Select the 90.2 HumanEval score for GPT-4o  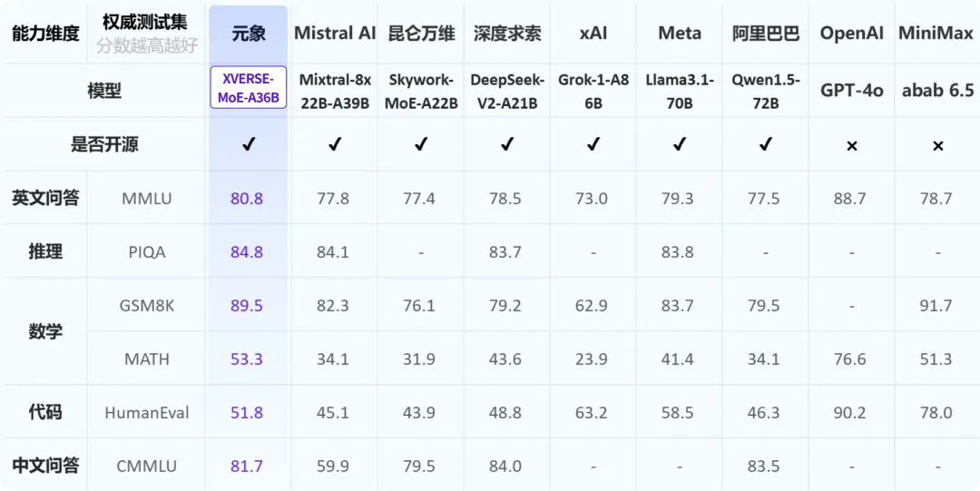coord(851,413)
